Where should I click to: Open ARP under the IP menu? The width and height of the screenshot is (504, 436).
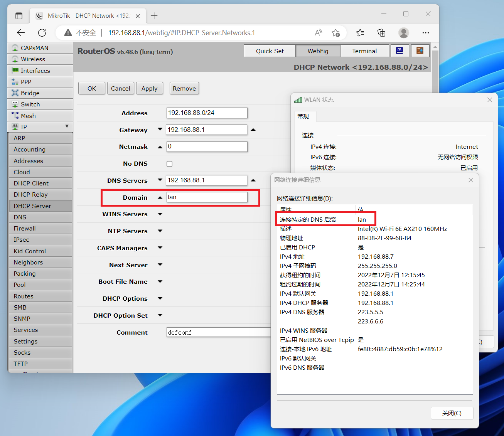pos(40,138)
